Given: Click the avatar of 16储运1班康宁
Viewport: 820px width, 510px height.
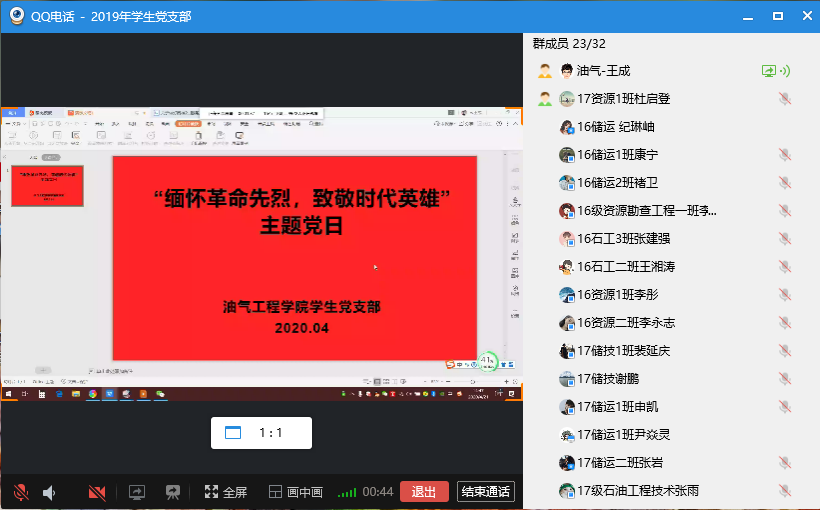Looking at the screenshot, I should pos(566,155).
